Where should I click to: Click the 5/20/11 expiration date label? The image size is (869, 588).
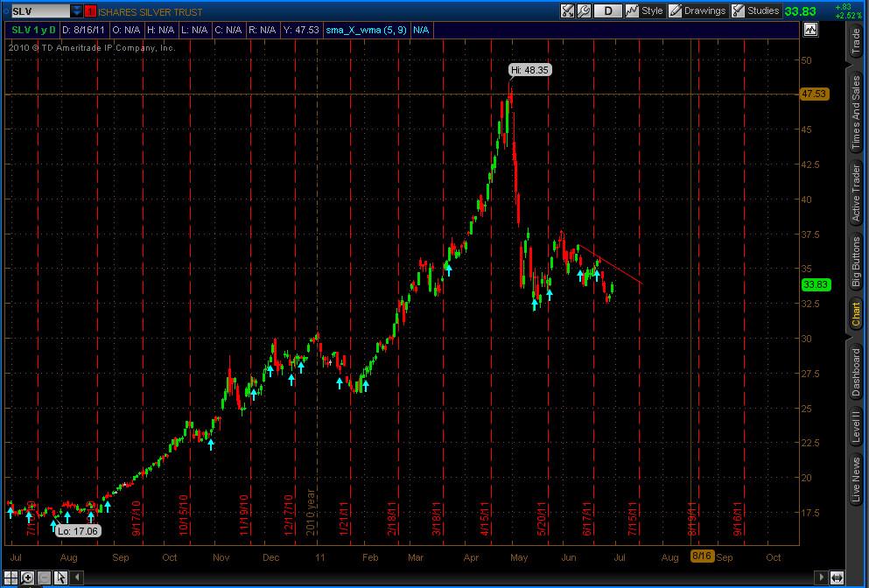coord(542,518)
